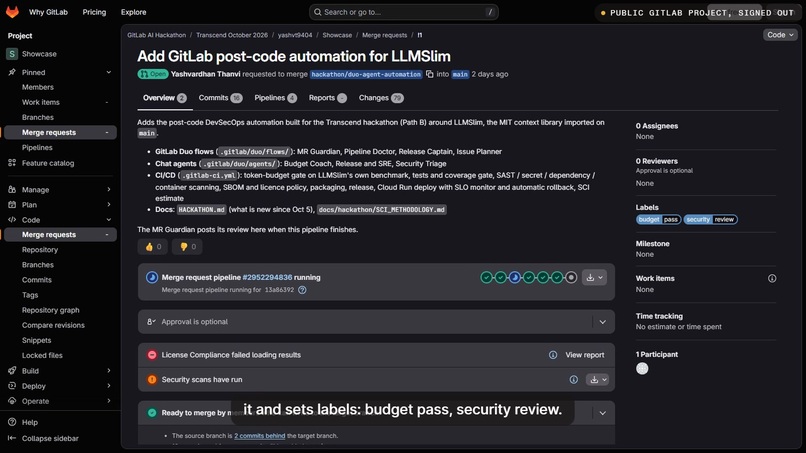Open Compare revisions in sidebar
806x453 pixels.
click(x=53, y=325)
